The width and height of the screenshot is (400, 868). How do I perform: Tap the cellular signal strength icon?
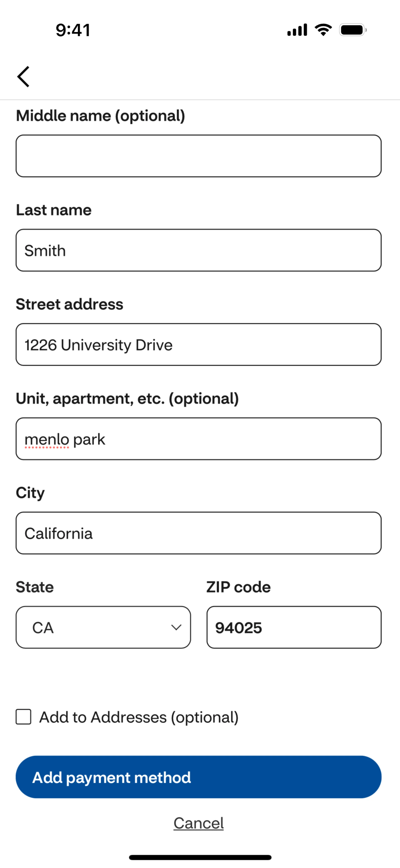coord(297,30)
